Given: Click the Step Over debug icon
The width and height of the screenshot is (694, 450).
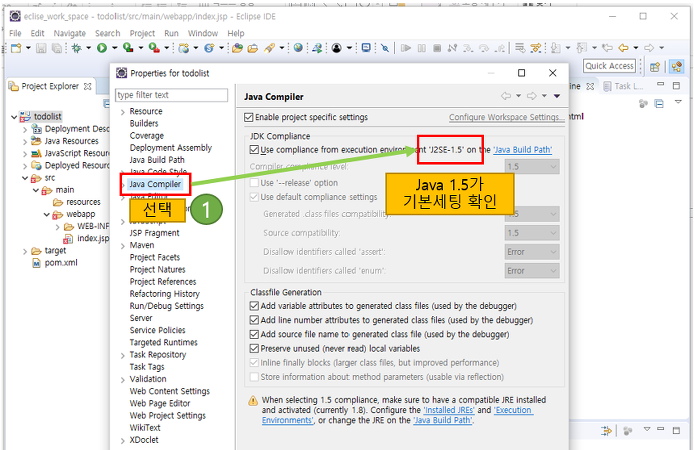Looking at the screenshot, I should [484, 48].
